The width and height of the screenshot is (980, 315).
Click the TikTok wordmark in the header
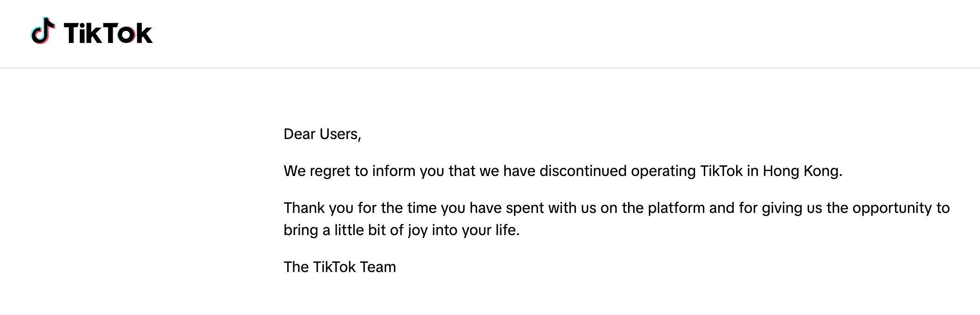(108, 33)
